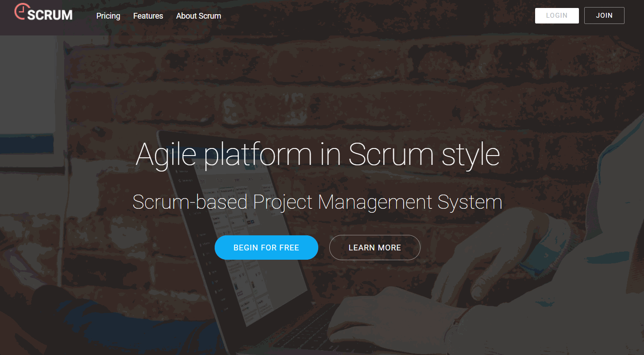
Task: View Features from the navigation bar
Action: point(148,16)
